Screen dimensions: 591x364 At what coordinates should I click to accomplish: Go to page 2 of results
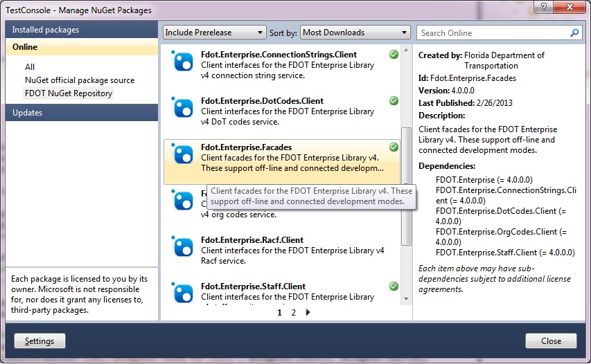pyautogui.click(x=294, y=312)
